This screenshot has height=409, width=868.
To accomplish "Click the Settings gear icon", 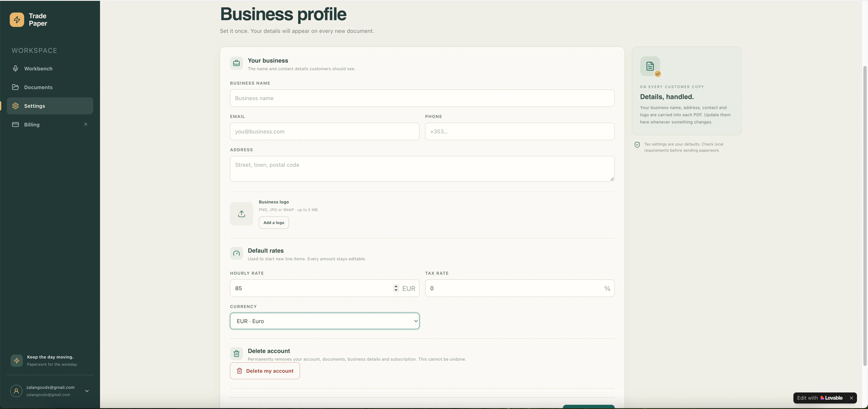I will click(15, 106).
